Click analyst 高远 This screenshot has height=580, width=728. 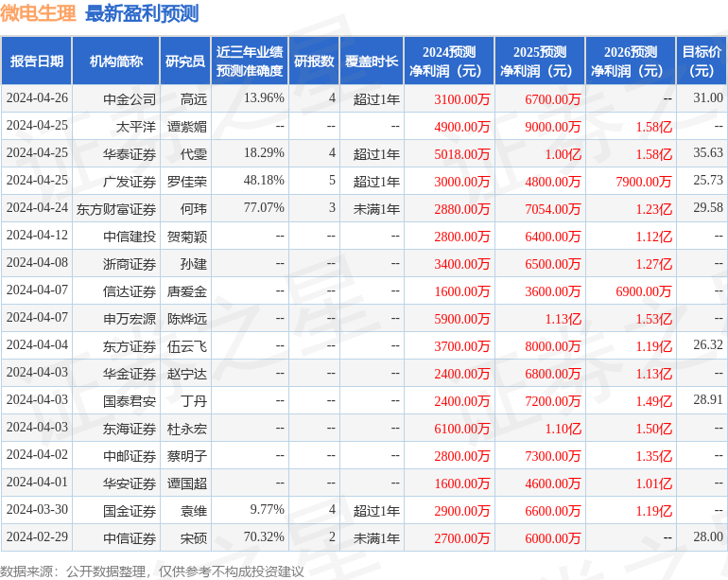[x=193, y=99]
